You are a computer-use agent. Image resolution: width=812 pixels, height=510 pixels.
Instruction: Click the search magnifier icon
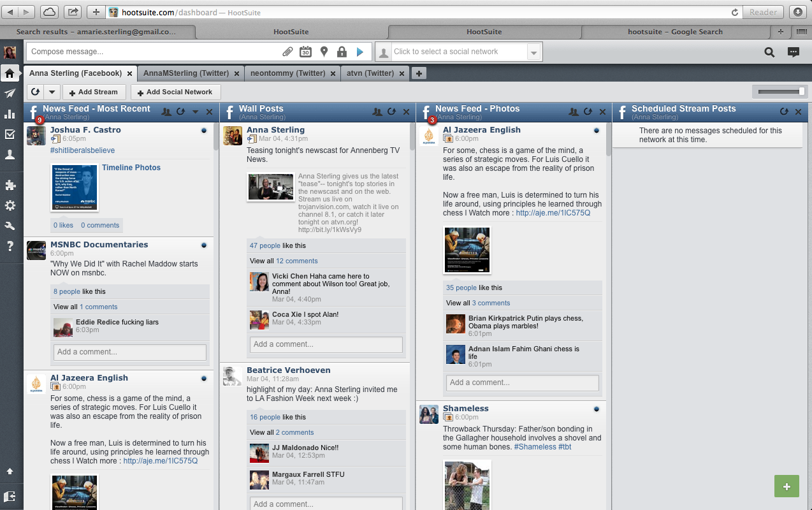(x=769, y=52)
